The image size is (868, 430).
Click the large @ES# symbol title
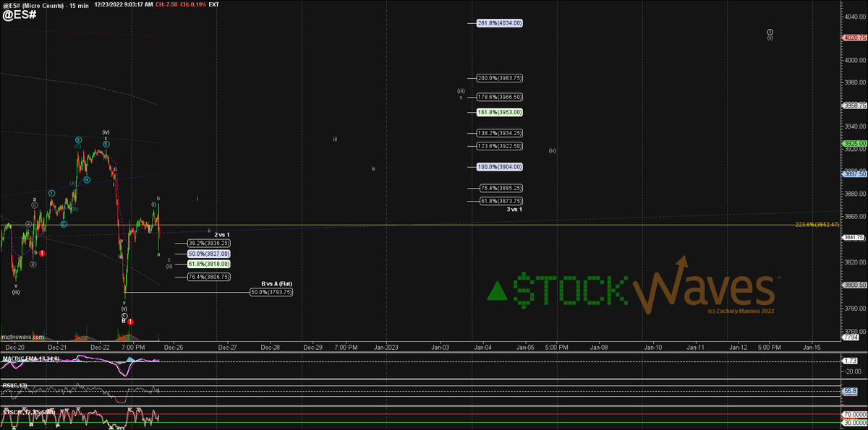click(20, 14)
